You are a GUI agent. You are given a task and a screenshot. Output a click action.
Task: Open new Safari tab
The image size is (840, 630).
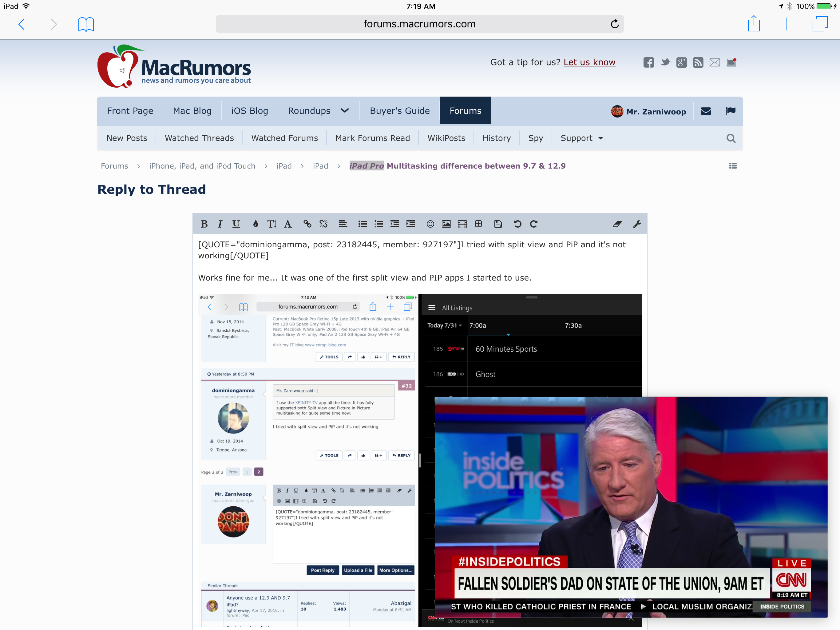click(787, 24)
